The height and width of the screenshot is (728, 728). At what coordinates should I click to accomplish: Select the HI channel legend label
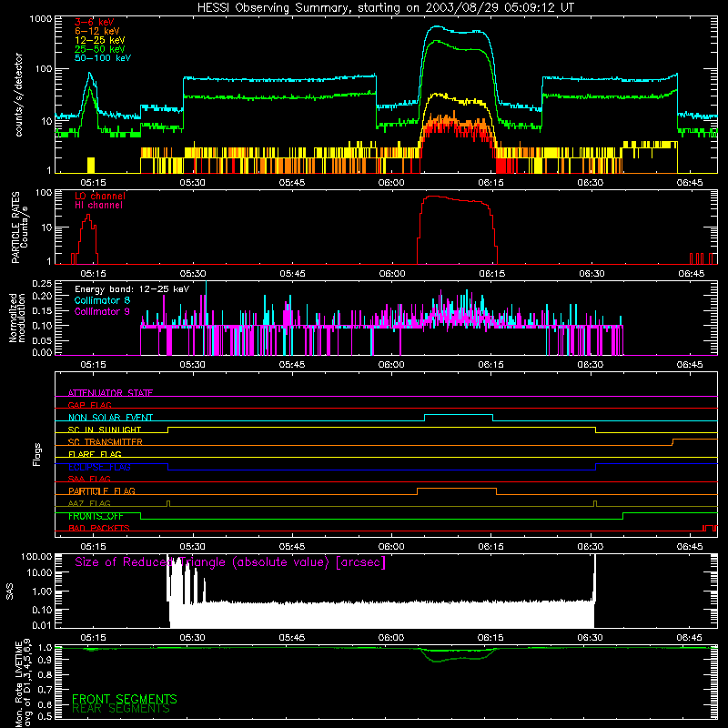pos(98,206)
